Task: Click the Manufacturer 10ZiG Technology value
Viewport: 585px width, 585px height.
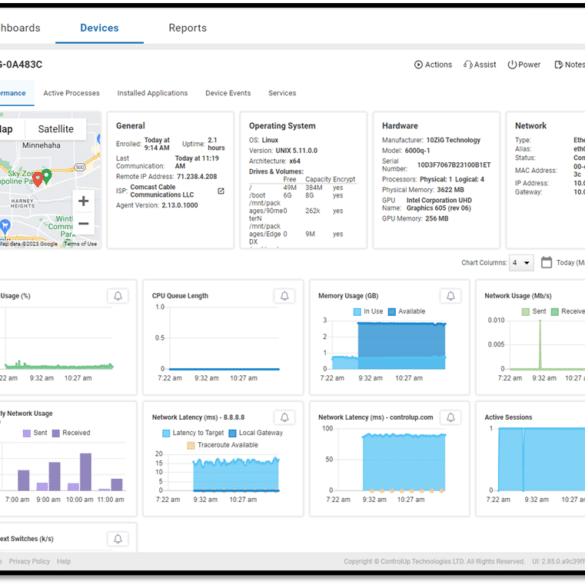Action: tap(453, 140)
